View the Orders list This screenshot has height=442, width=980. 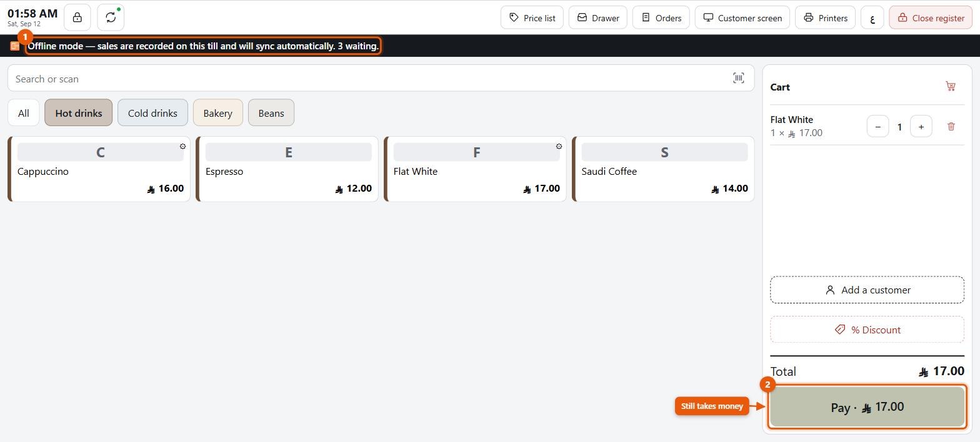[x=661, y=17]
